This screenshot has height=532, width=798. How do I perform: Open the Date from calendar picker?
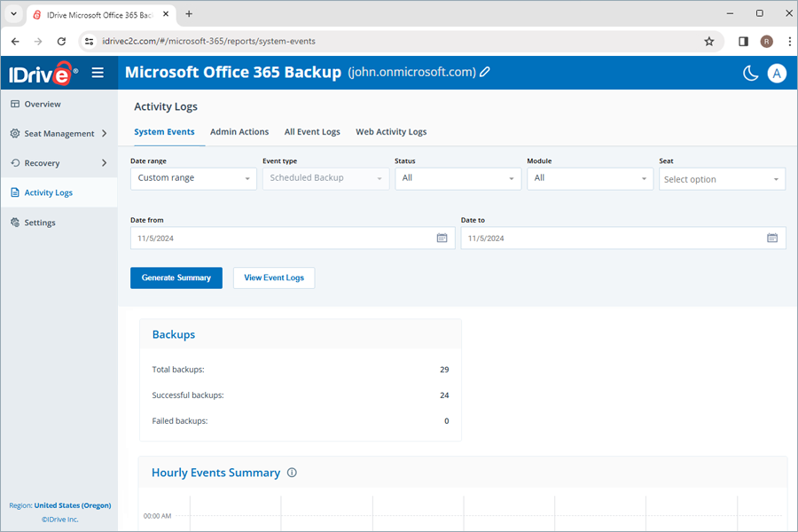click(442, 238)
